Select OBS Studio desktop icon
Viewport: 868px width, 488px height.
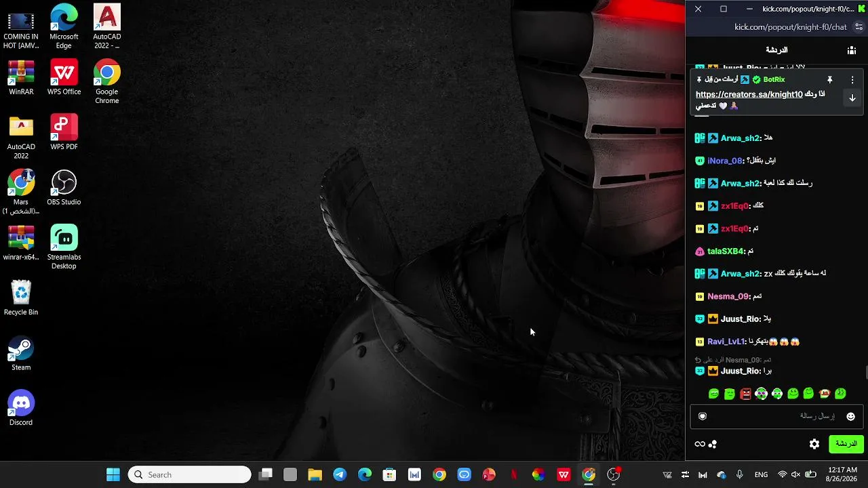(x=64, y=187)
